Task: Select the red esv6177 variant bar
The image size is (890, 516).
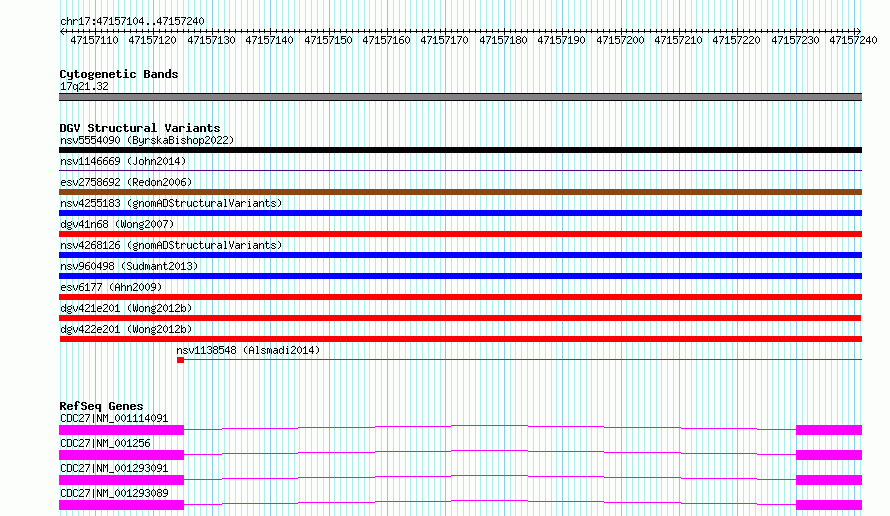Action: click(x=460, y=297)
